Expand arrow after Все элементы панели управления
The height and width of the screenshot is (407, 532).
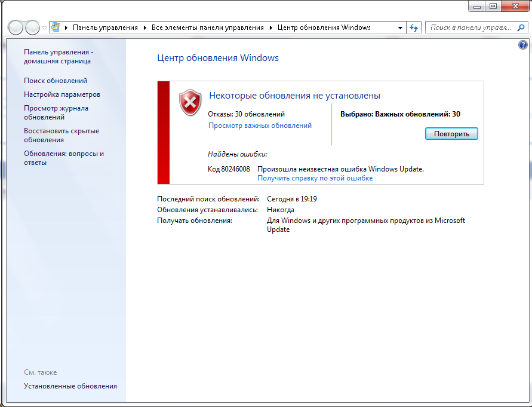coord(270,27)
